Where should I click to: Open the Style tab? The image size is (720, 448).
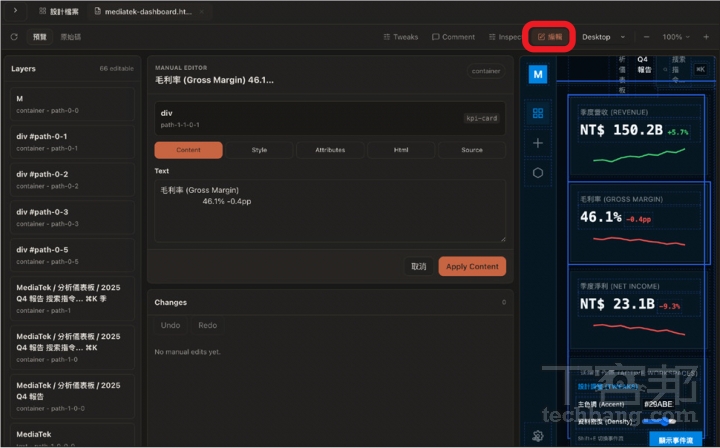click(x=259, y=150)
